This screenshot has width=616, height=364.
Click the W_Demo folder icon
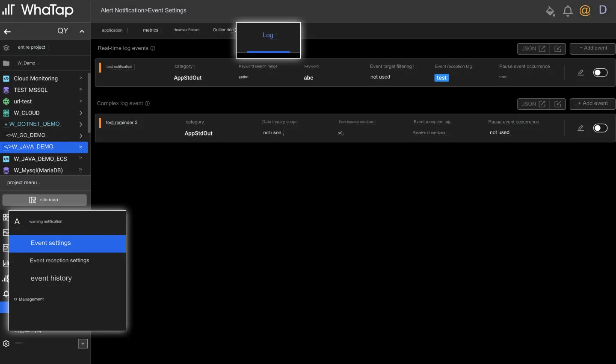pyautogui.click(x=6, y=63)
